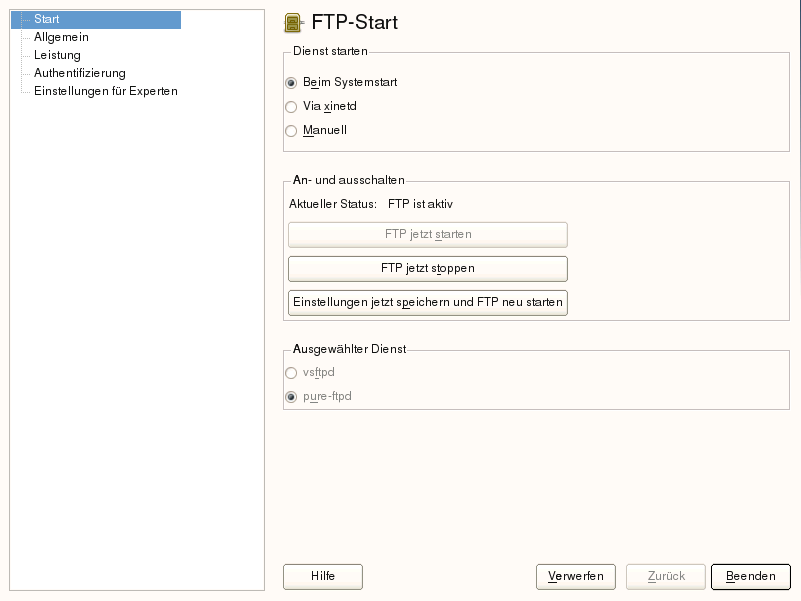Viewport: 801px width, 601px height.
Task: Click Beenden to finish
Action: tap(750, 576)
